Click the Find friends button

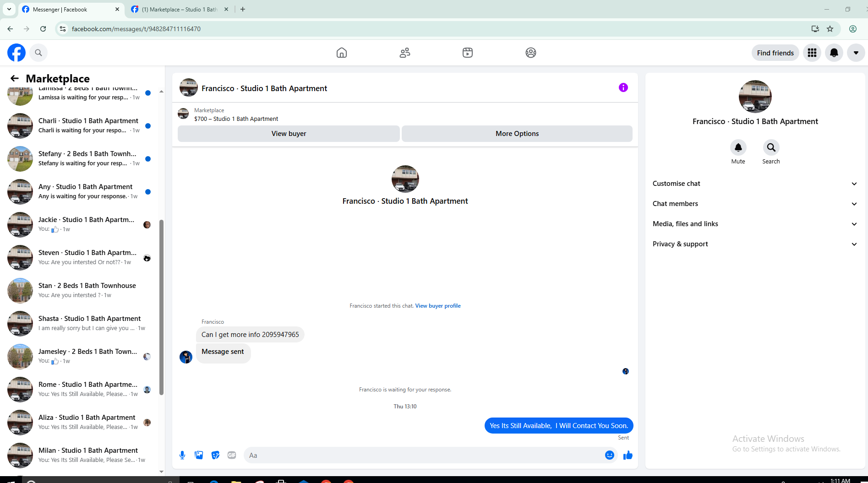[x=775, y=53]
